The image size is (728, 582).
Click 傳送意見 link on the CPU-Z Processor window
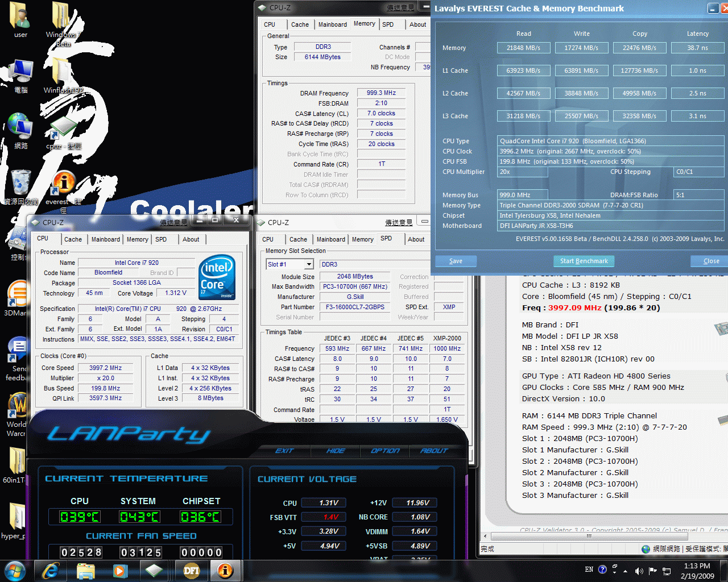[173, 222]
